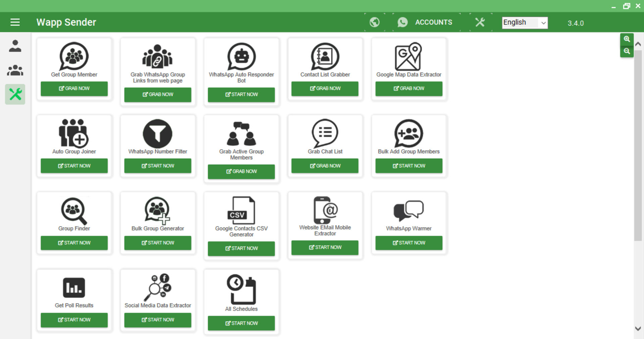Image resolution: width=644 pixels, height=339 pixels.
Task: Grab now under Grab Active Group Members
Action: [241, 171]
